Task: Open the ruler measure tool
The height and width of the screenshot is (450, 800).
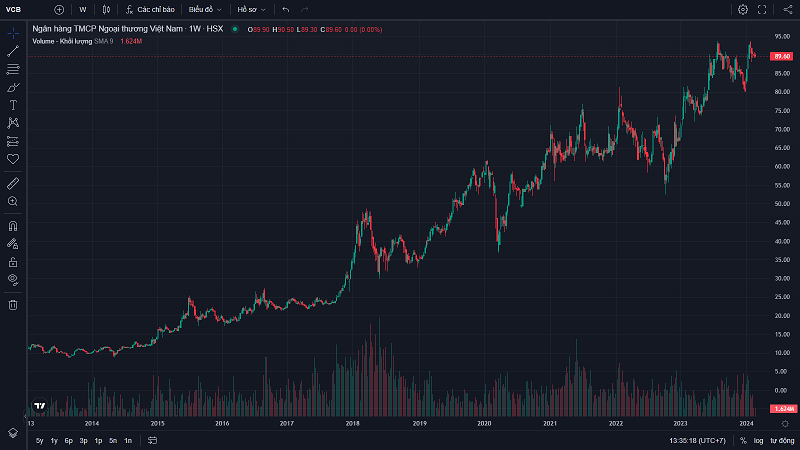Action: 13,183
